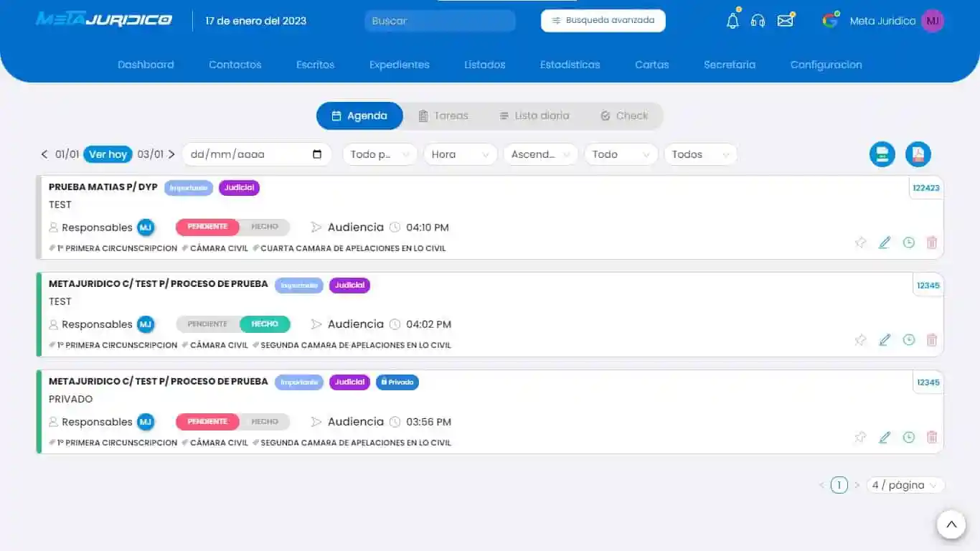The height and width of the screenshot is (551, 980).
Task: Set the second entry back to PENDIENTE
Action: (x=207, y=324)
